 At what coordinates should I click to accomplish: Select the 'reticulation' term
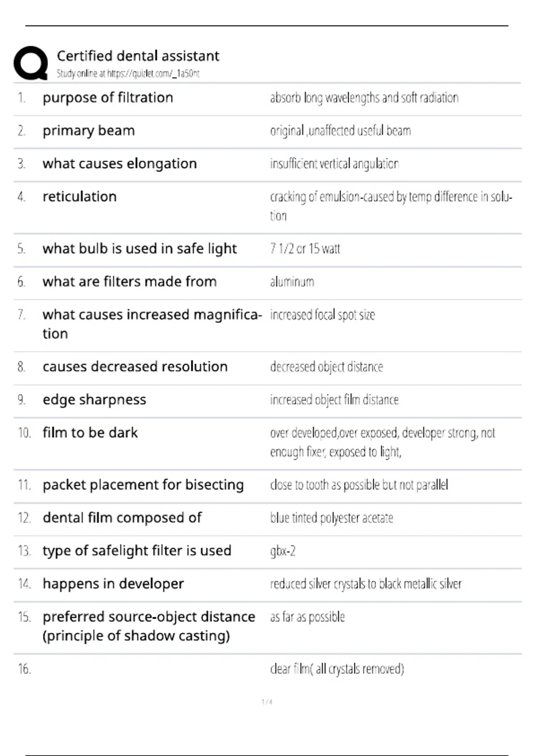coord(80,197)
